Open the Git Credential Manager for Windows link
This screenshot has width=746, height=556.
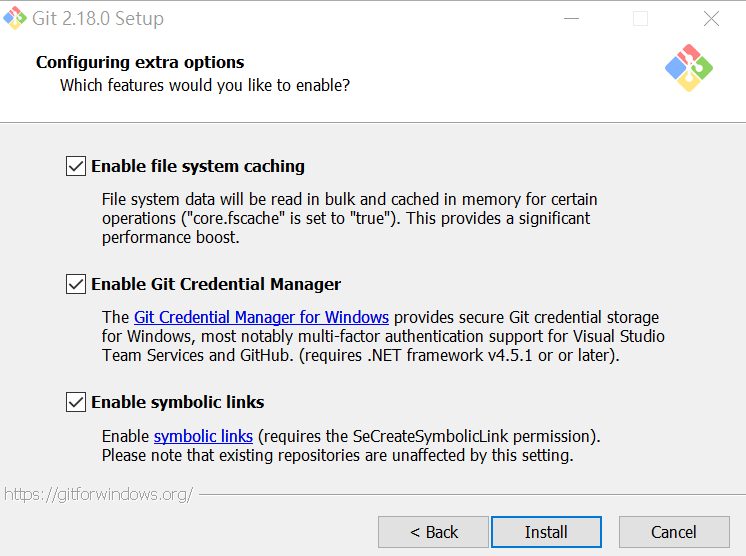click(x=261, y=318)
